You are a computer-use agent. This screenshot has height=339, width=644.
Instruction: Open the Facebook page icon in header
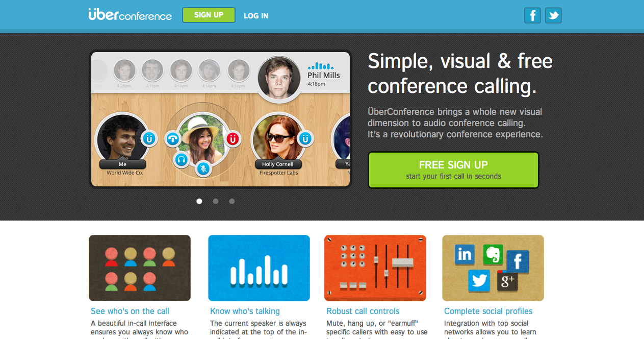(x=532, y=15)
